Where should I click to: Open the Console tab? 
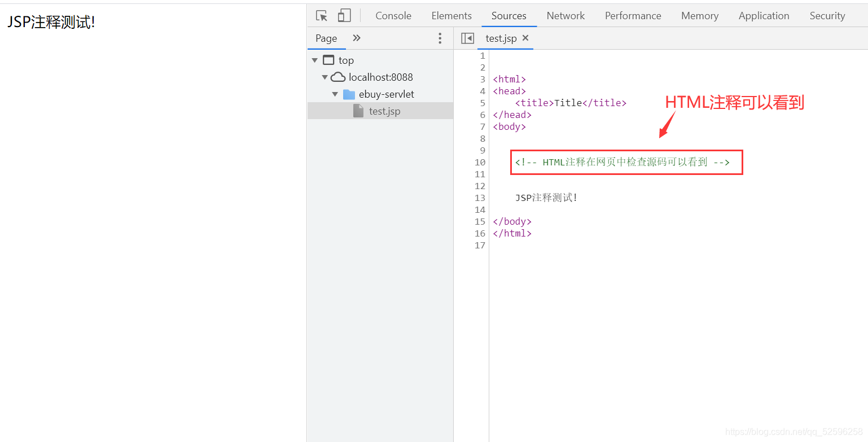[393, 16]
